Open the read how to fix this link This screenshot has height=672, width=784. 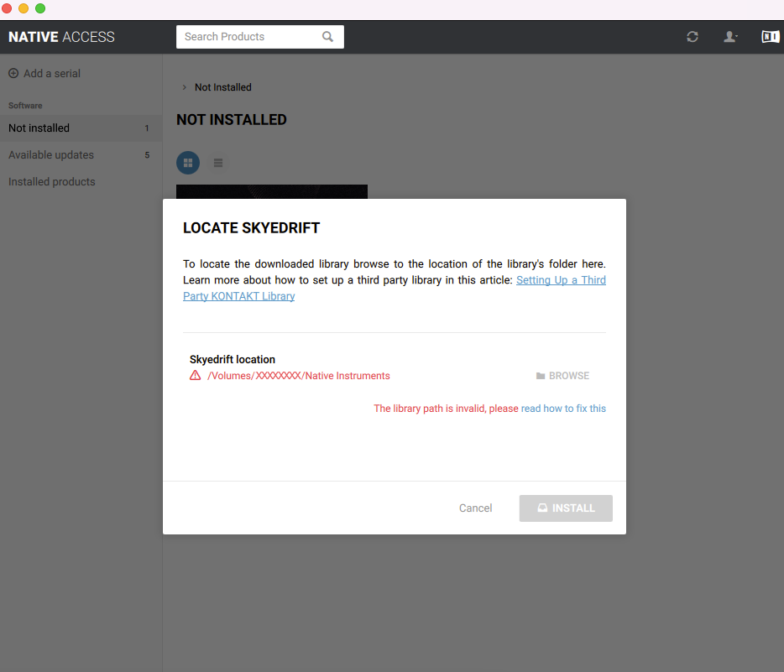pyautogui.click(x=563, y=409)
